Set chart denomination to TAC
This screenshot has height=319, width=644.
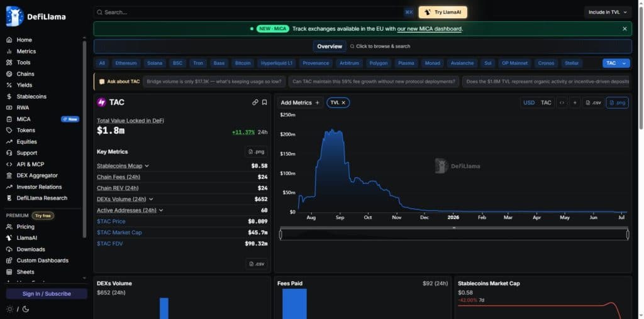point(546,102)
